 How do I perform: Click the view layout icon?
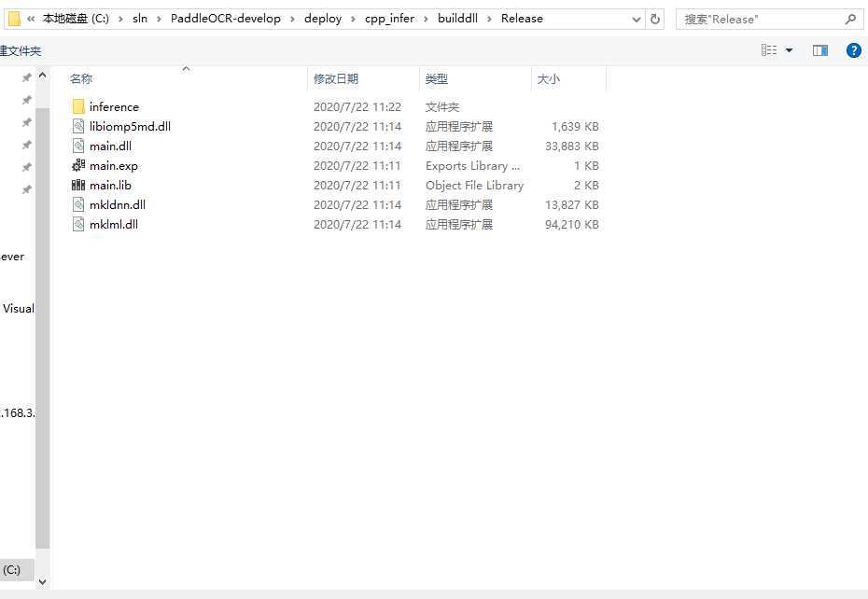[769, 50]
